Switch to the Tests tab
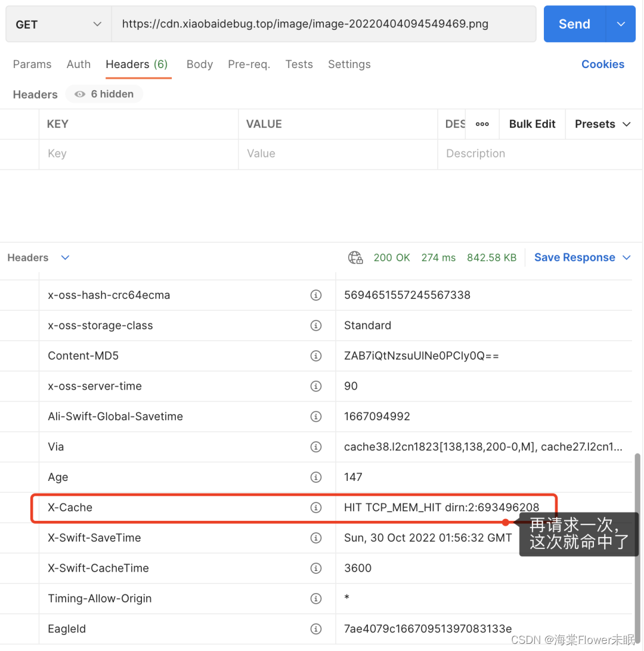This screenshot has height=651, width=644. pyautogui.click(x=299, y=64)
